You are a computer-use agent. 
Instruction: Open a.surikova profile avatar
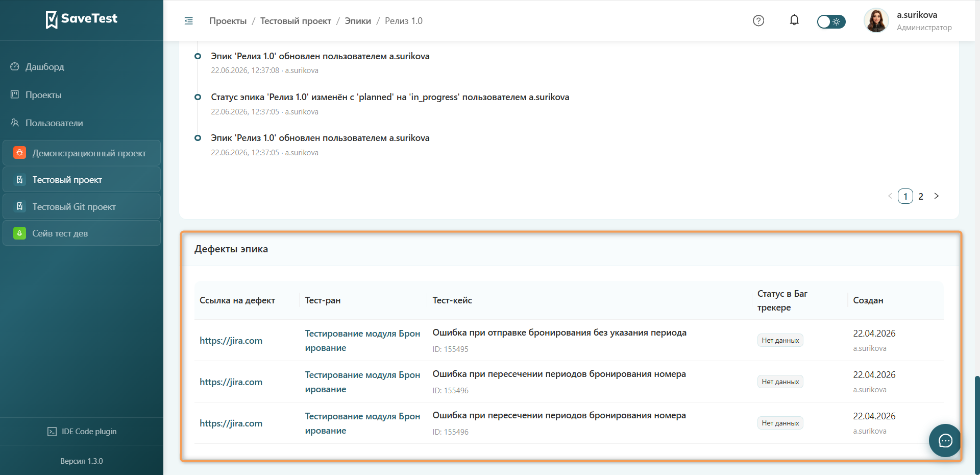876,21
